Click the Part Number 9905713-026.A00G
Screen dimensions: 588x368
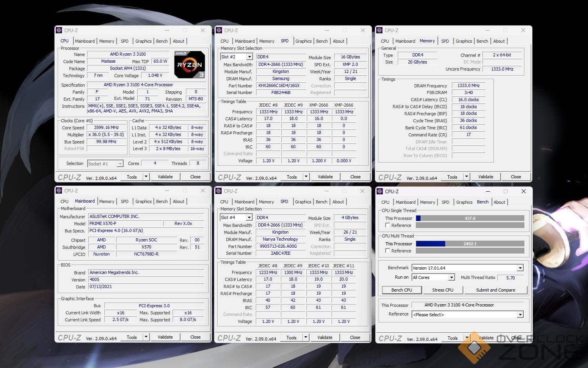coord(280,246)
